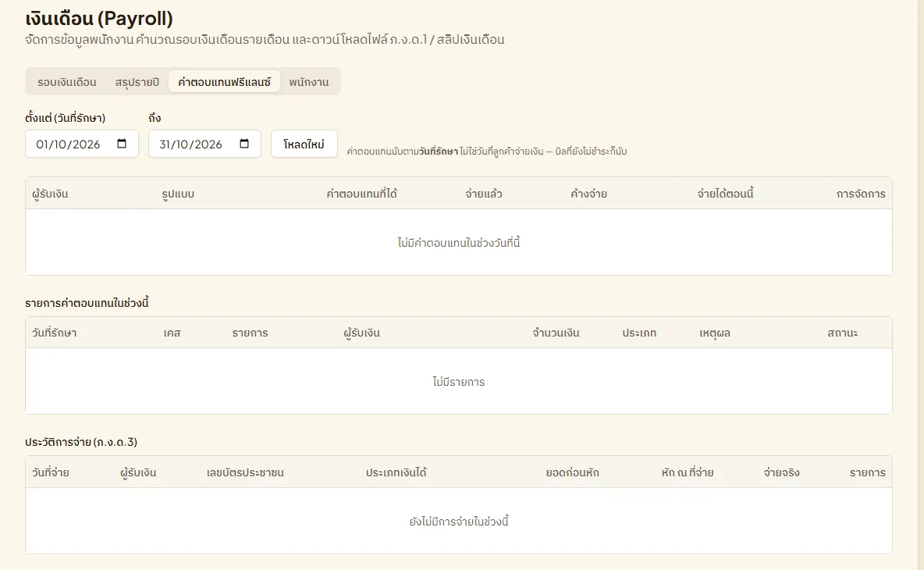Click the เงินเดือน (Payroll) page title
Viewport: 924px width, 570px height.
(x=99, y=19)
